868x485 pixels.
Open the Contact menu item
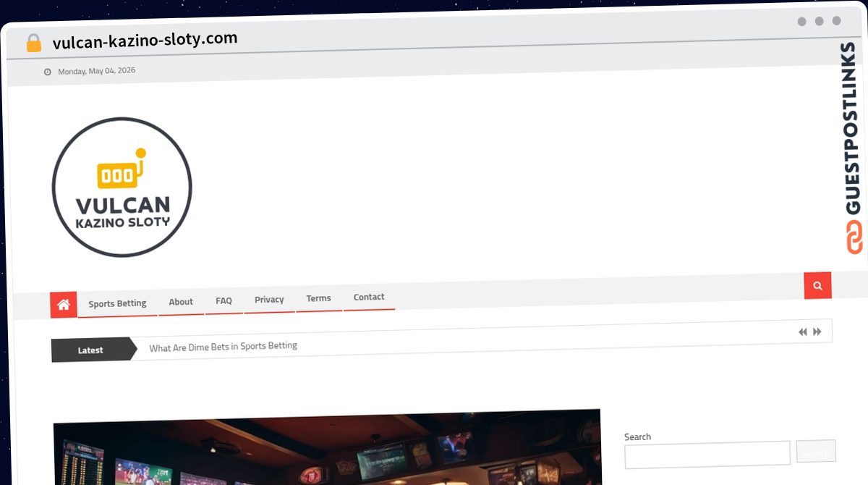click(369, 297)
